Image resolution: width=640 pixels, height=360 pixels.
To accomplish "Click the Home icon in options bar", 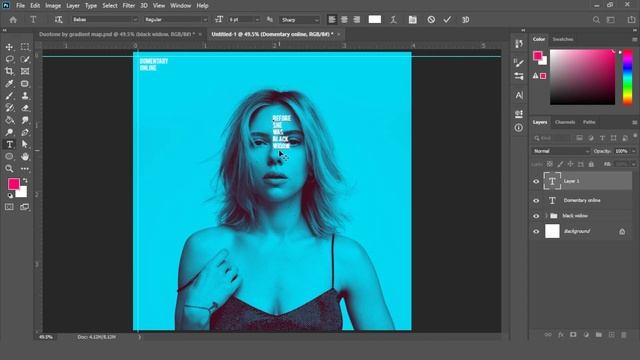I will coord(13,20).
